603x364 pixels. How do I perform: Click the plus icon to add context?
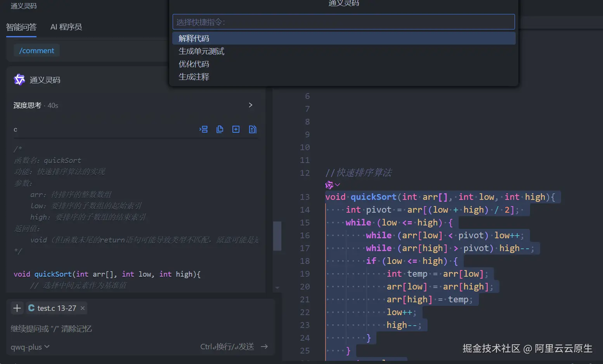[17, 308]
